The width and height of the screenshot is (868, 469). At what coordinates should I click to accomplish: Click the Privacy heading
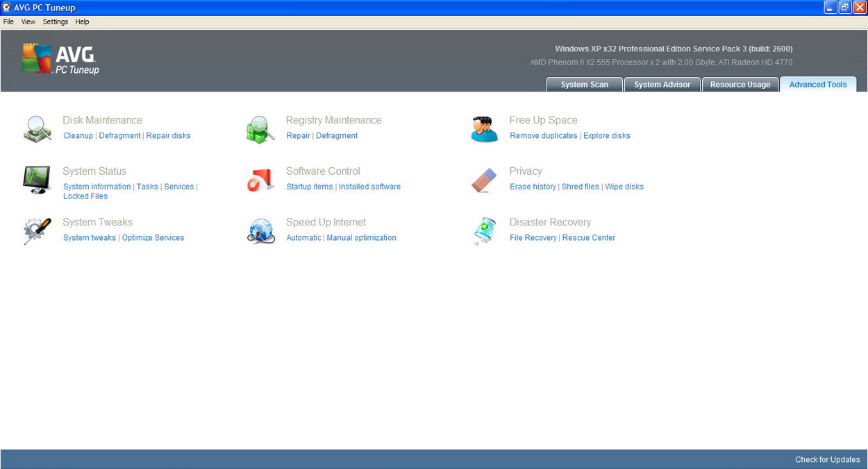coord(526,171)
